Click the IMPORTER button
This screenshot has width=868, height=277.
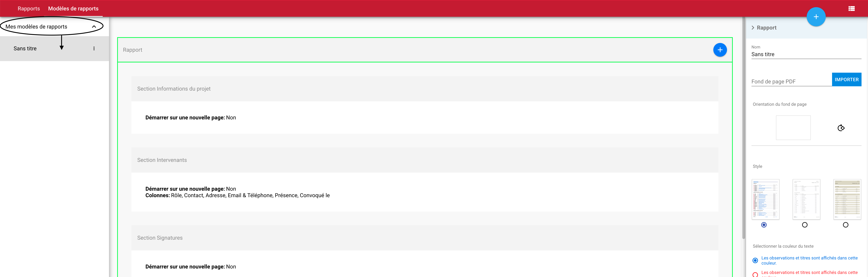point(846,80)
